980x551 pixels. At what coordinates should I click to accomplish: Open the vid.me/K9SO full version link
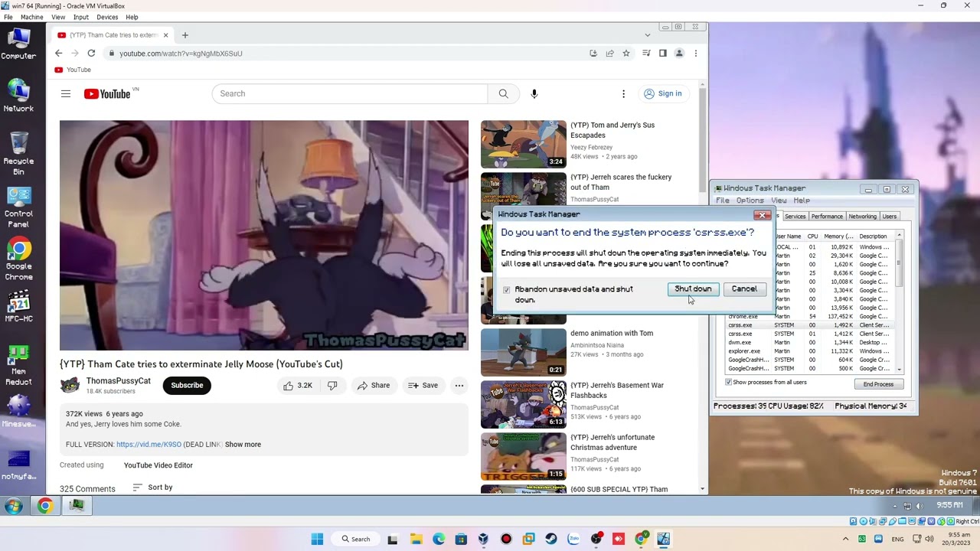point(149,445)
